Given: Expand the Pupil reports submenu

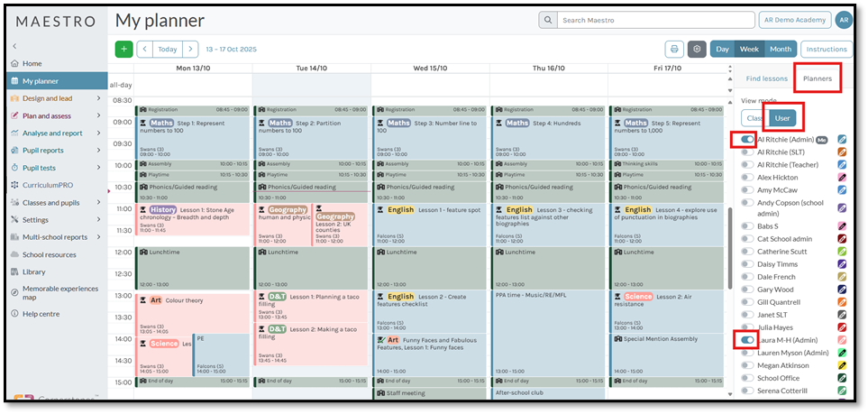Looking at the screenshot, I should tap(99, 151).
